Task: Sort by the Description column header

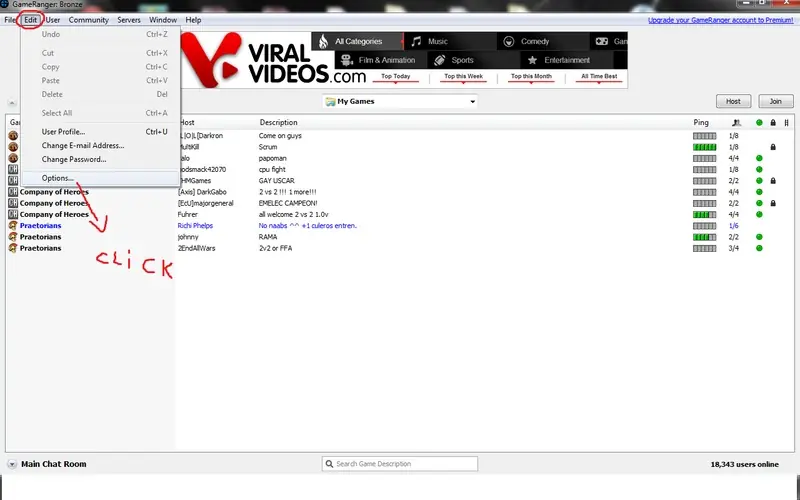Action: click(x=278, y=122)
